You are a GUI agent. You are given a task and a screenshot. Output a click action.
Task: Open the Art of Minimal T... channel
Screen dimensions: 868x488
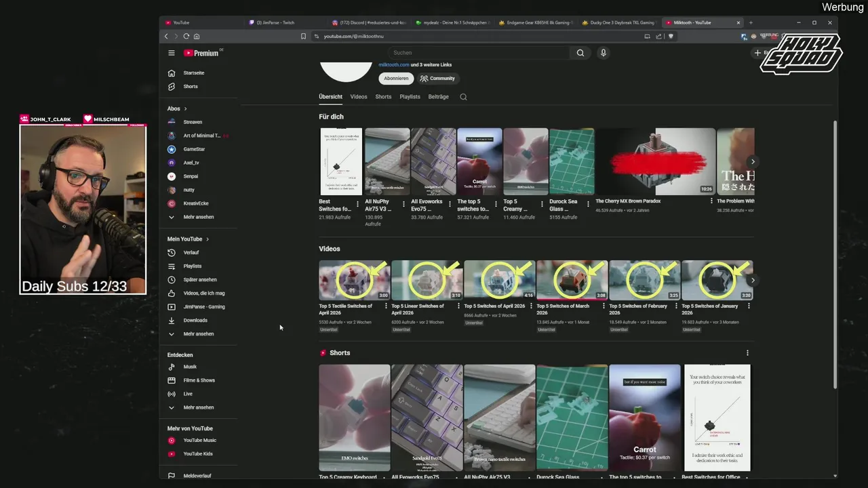[x=201, y=136]
